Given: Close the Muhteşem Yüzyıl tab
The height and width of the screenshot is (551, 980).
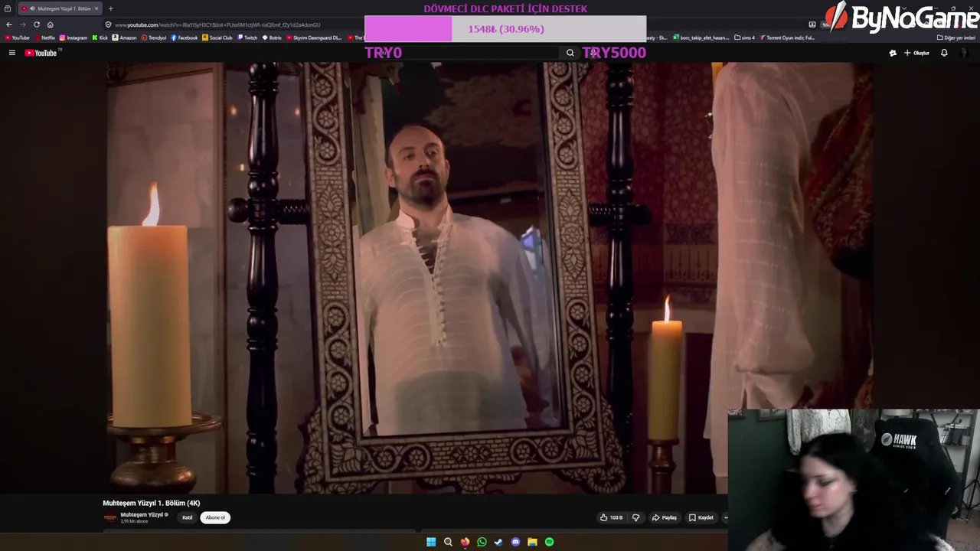Looking at the screenshot, I should coord(96,8).
